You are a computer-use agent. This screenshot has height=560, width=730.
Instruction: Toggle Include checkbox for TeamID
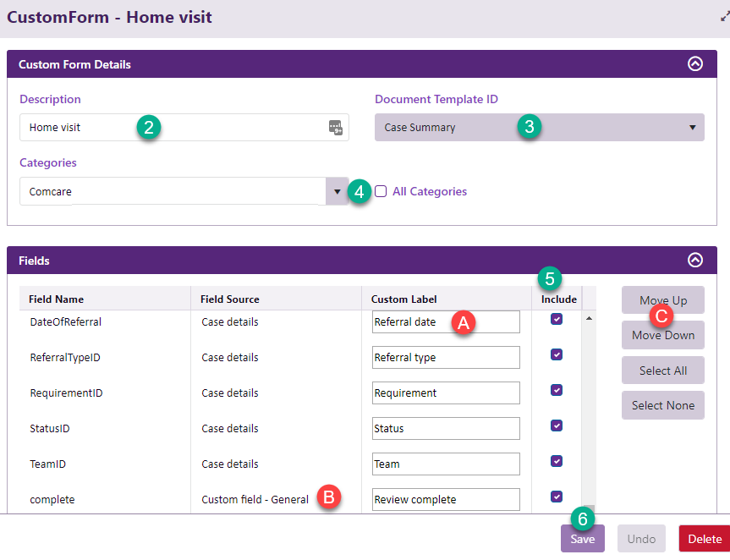557,461
